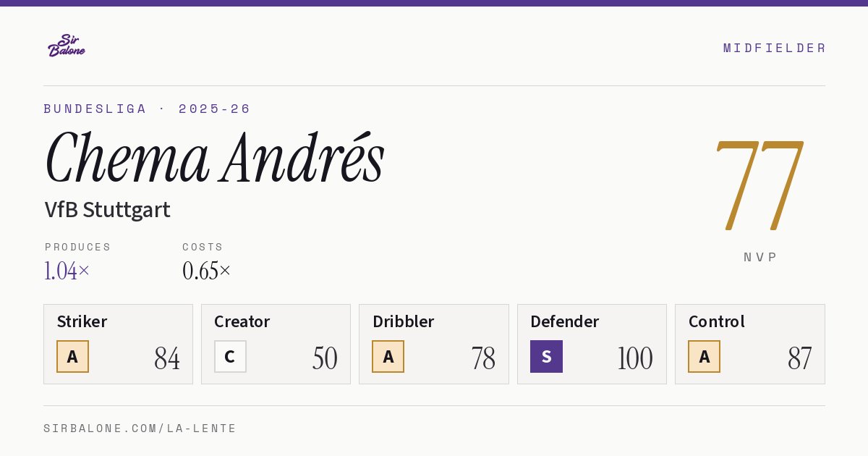868x456 pixels.
Task: Click the VfB Stuttgart club name
Action: coord(107,210)
